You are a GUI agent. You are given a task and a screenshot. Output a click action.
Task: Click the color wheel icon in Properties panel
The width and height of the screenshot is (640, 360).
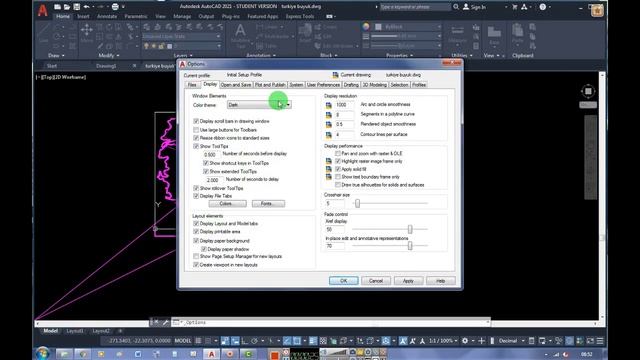tap(366, 27)
